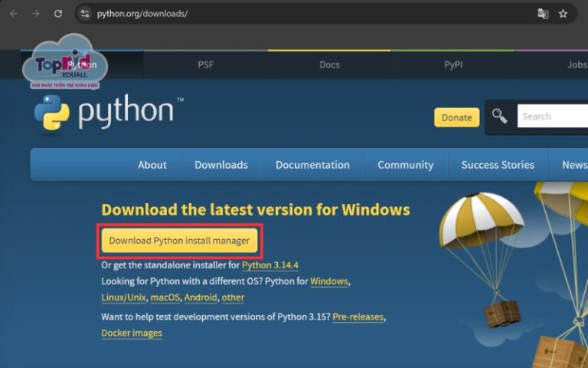Viewport: 588px width, 368px height.
Task: Click Download Python install manager button
Action: click(179, 241)
